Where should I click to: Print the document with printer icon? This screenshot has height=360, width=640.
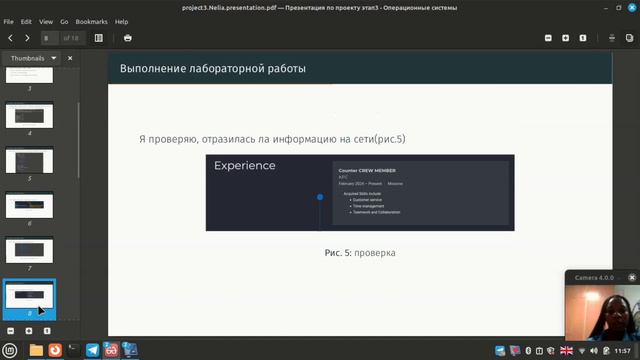coord(128,38)
